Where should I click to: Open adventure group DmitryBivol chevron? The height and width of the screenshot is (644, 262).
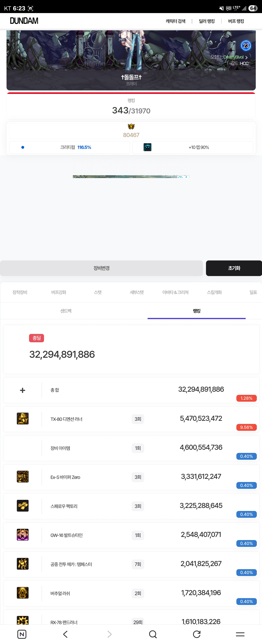tap(246, 57)
